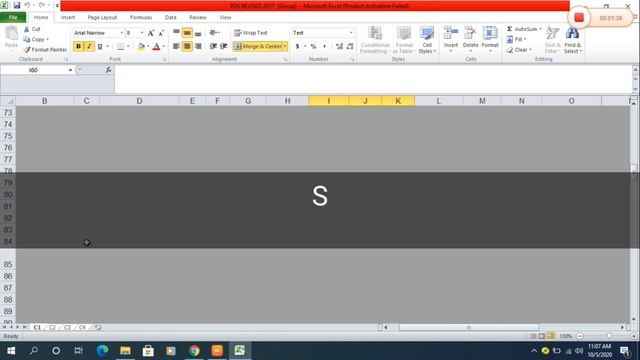Switch to the Formulas tab
The height and width of the screenshot is (360, 640).
tap(141, 18)
